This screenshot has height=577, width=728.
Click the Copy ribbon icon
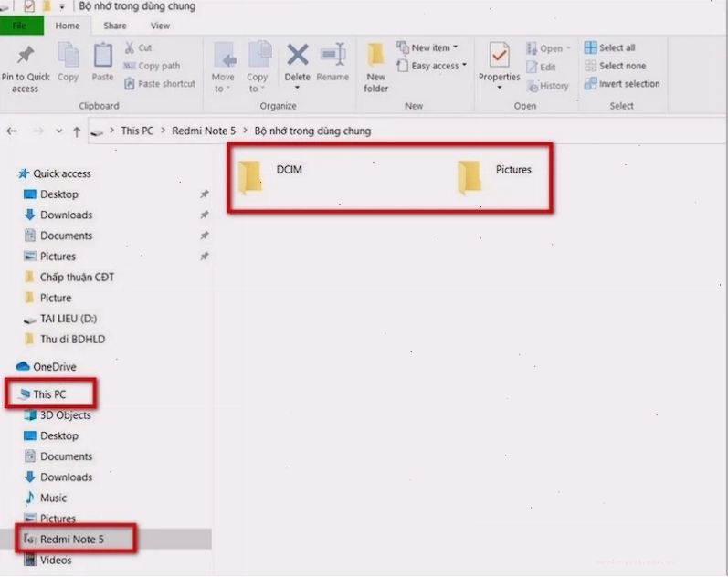68,56
